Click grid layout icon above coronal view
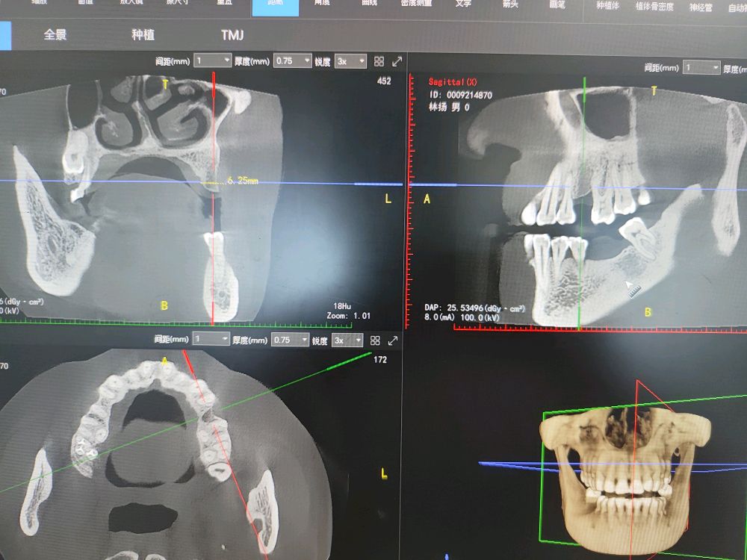Screen dimensions: 747x560 tap(379, 61)
